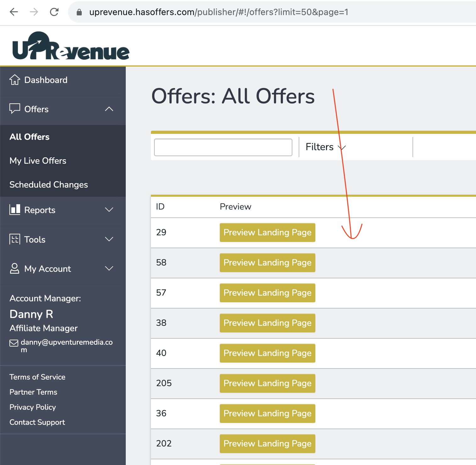
Task: Preview landing page for offer 58
Action: (x=268, y=263)
